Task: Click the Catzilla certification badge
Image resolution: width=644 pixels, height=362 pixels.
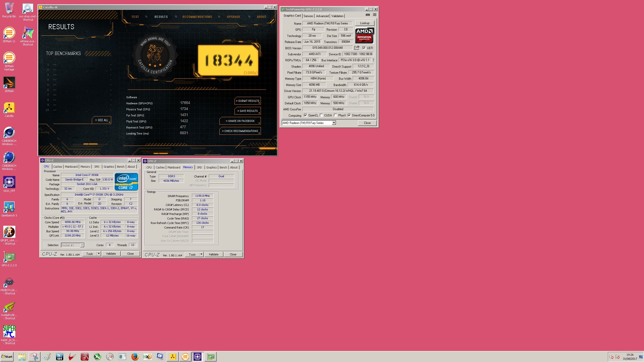Action: (155, 56)
